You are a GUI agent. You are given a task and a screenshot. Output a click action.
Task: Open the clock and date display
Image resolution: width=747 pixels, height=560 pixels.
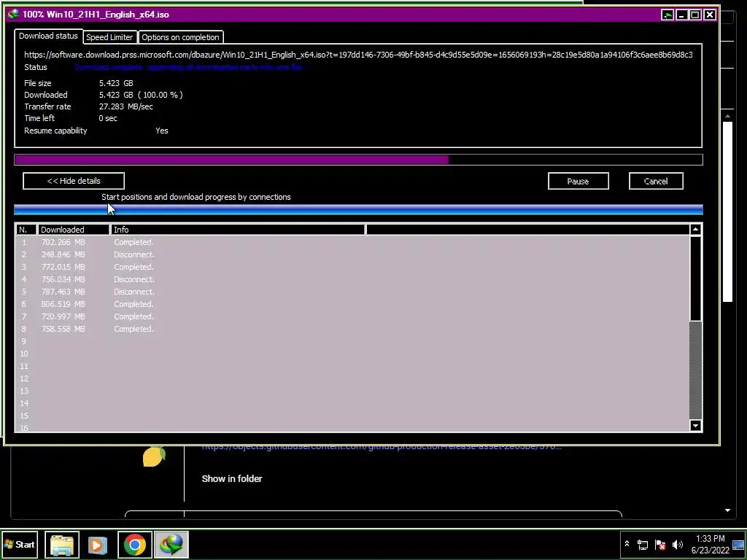click(711, 544)
